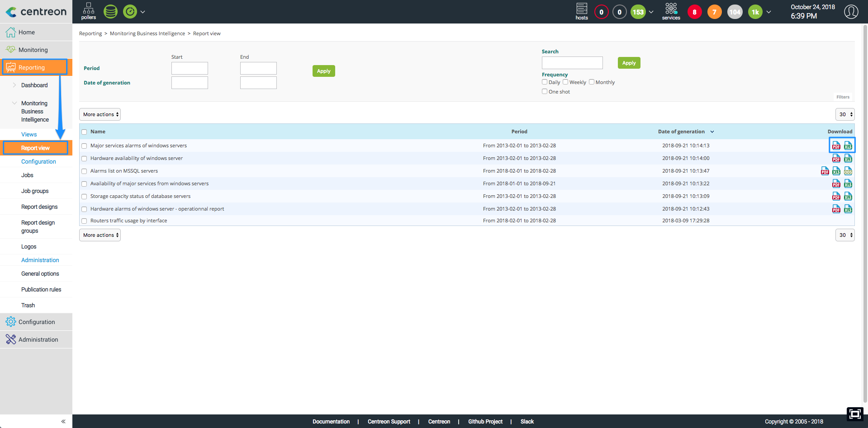Open the Documentation footer link
Image resolution: width=868 pixels, height=428 pixels.
(331, 421)
